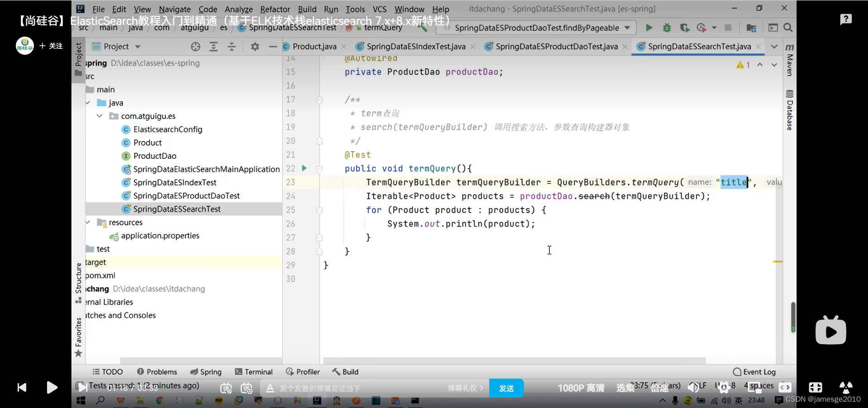Change video quality 1080P 高清
Image resolution: width=868 pixels, height=408 pixels.
(581, 388)
